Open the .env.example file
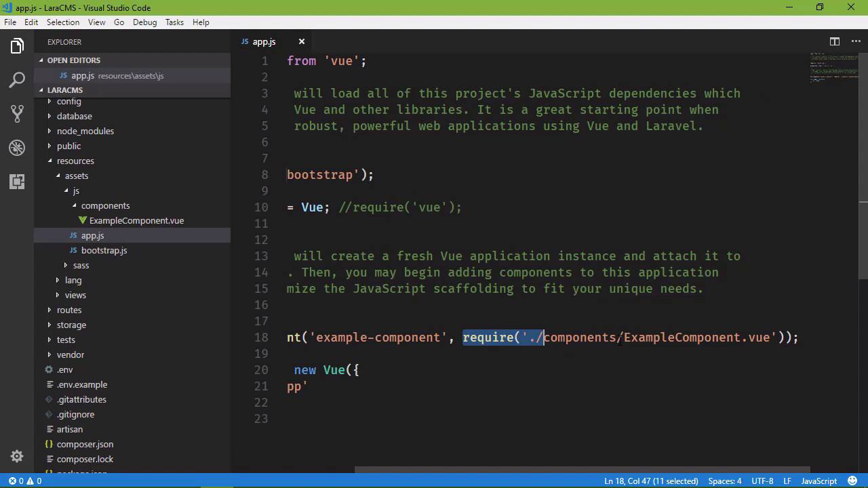 pos(132,384)
